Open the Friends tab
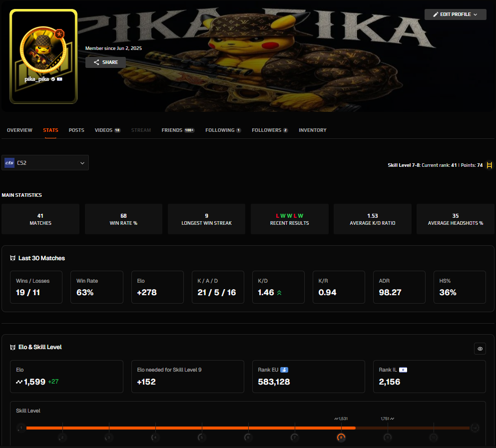 [178, 130]
